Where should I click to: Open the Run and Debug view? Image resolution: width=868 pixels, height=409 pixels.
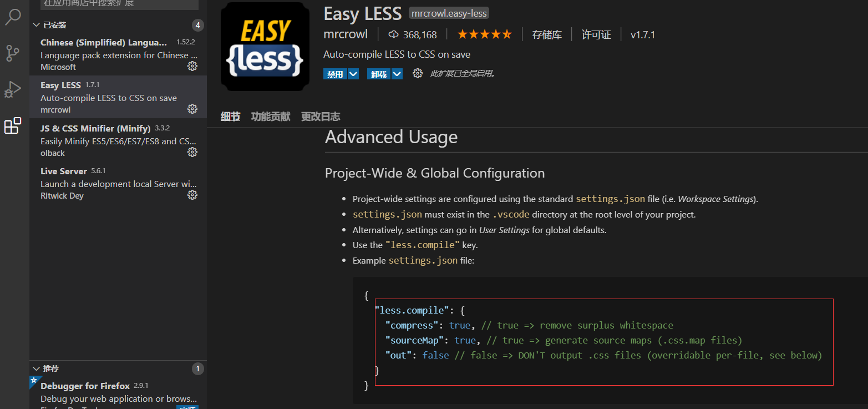13,89
